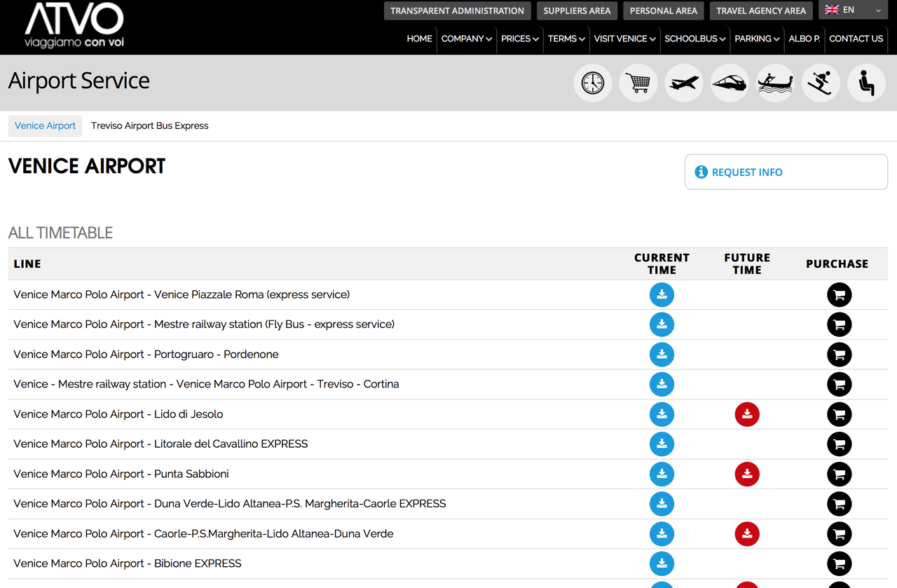The width and height of the screenshot is (897, 588).
Task: Expand the SCHOOLBUS menu
Action: pyautogui.click(x=695, y=39)
